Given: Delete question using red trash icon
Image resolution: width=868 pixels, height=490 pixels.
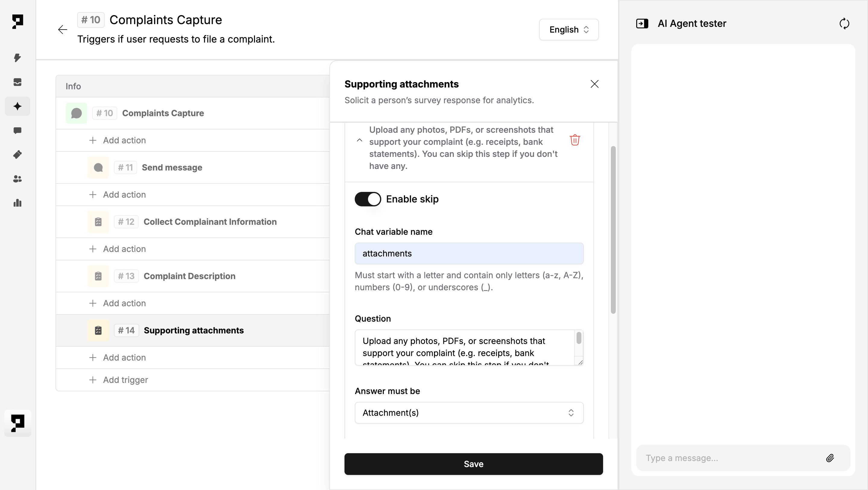Looking at the screenshot, I should (x=574, y=140).
